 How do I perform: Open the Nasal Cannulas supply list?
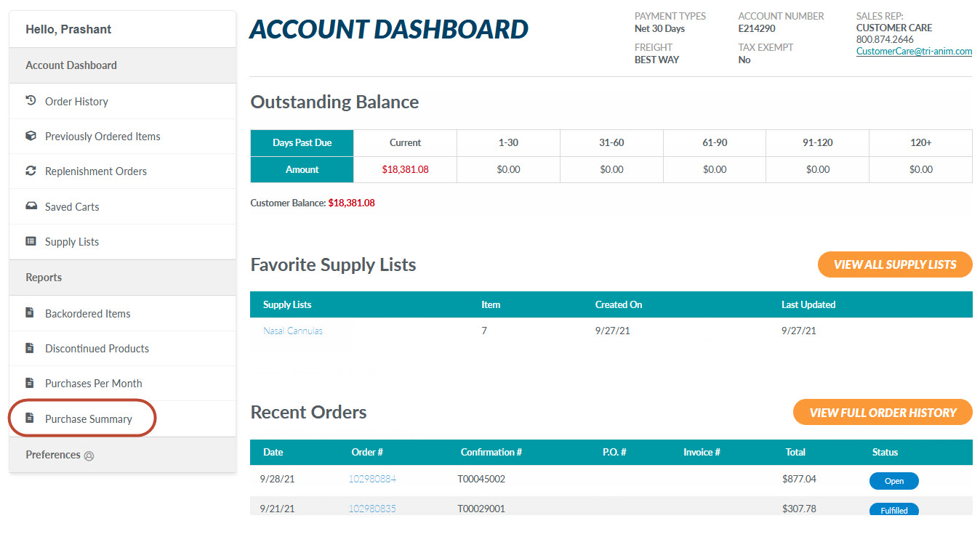click(x=293, y=331)
